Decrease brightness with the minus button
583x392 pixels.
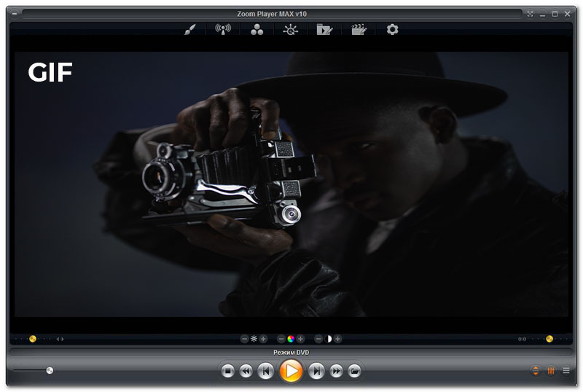point(244,339)
